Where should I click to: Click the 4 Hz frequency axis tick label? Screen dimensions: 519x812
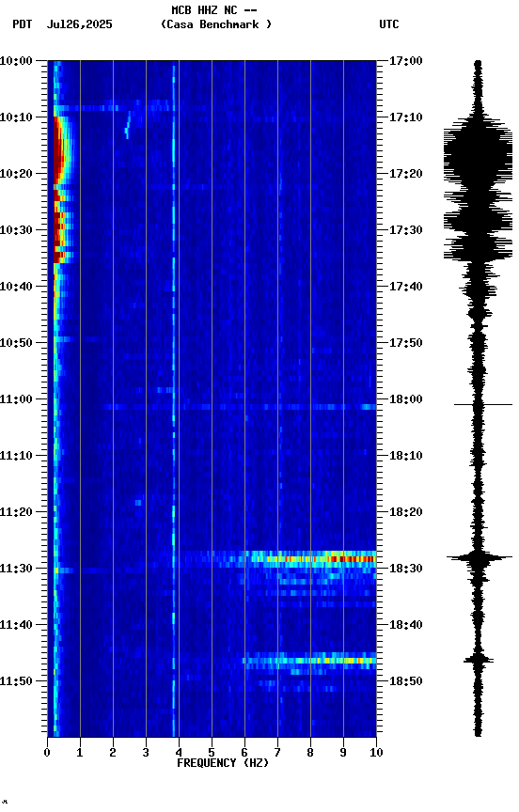pyautogui.click(x=179, y=753)
